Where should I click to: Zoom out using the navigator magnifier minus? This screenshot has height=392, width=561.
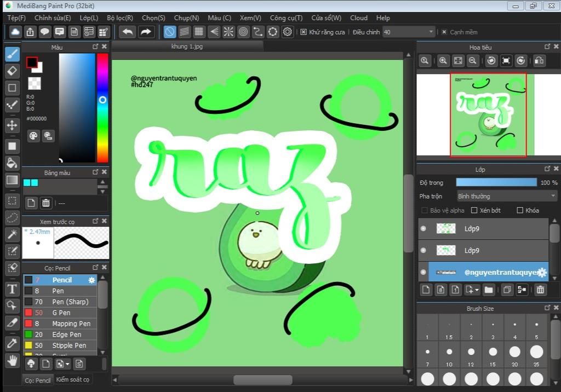pos(473,61)
